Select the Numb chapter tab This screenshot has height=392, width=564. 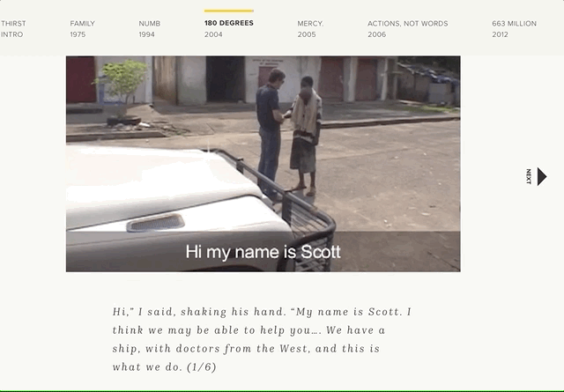(x=150, y=29)
